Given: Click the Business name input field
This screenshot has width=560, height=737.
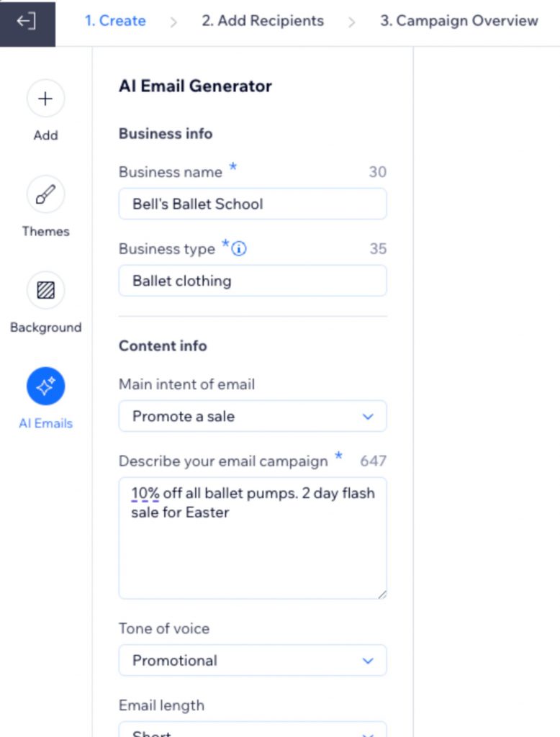Looking at the screenshot, I should (252, 204).
